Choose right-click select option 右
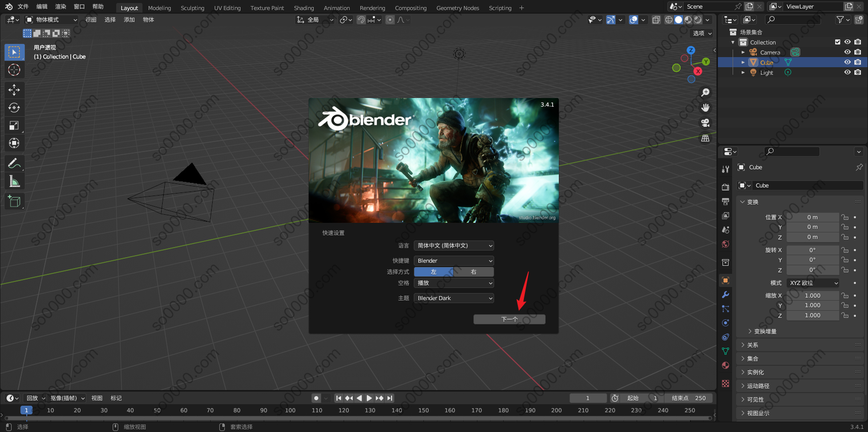868x432 pixels. (474, 272)
